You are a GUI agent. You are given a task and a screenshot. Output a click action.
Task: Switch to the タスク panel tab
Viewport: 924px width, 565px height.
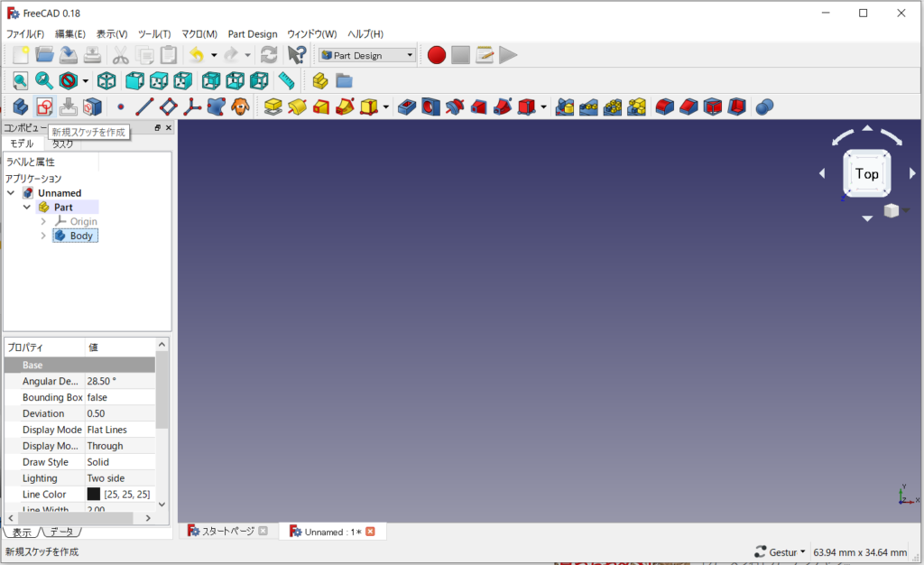[62, 144]
